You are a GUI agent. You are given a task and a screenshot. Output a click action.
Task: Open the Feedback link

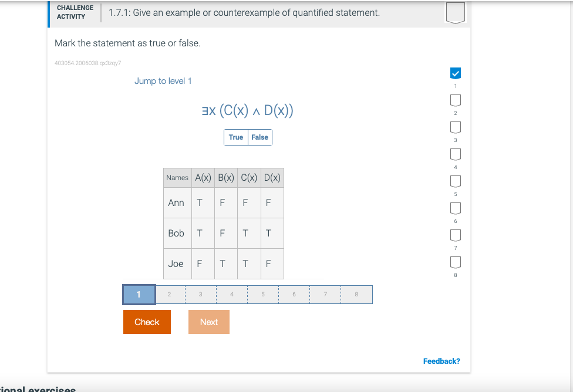(x=441, y=361)
